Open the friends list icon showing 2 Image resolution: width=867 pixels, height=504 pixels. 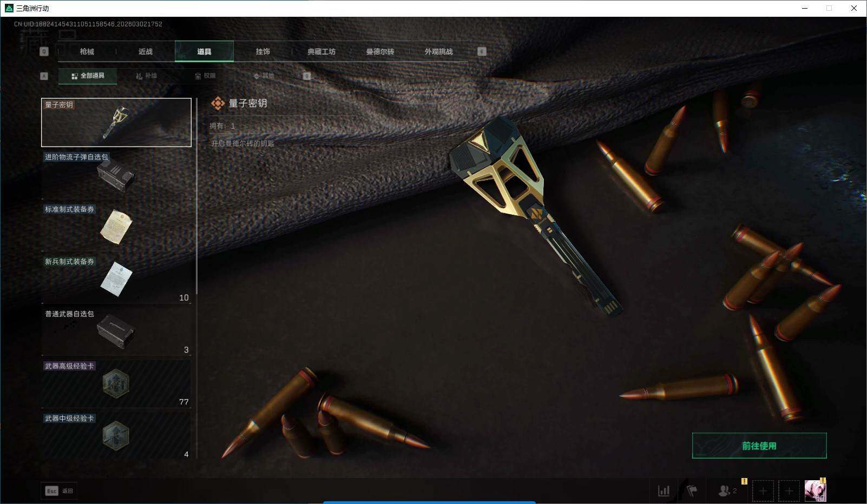point(727,490)
